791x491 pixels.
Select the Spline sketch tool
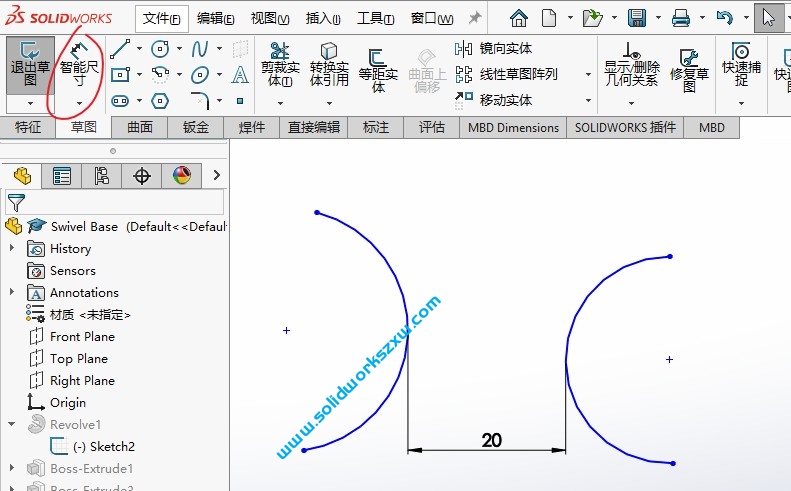[x=200, y=49]
